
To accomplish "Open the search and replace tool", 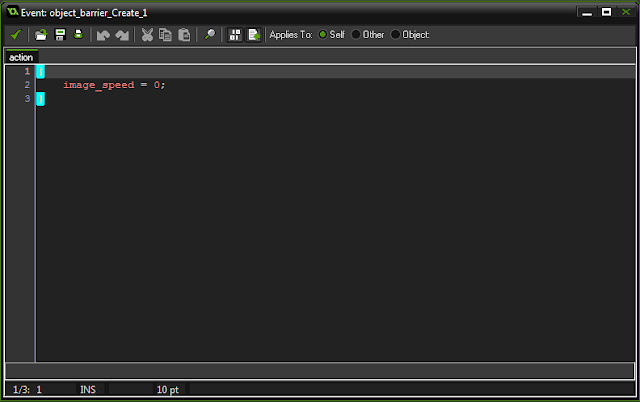I will point(210,35).
